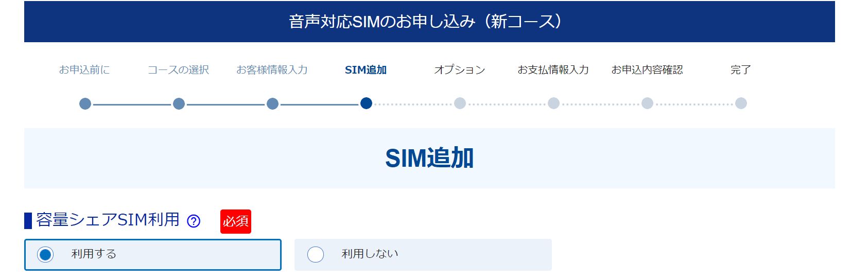
Task: Click progress dot under オプション
Action: (460, 103)
